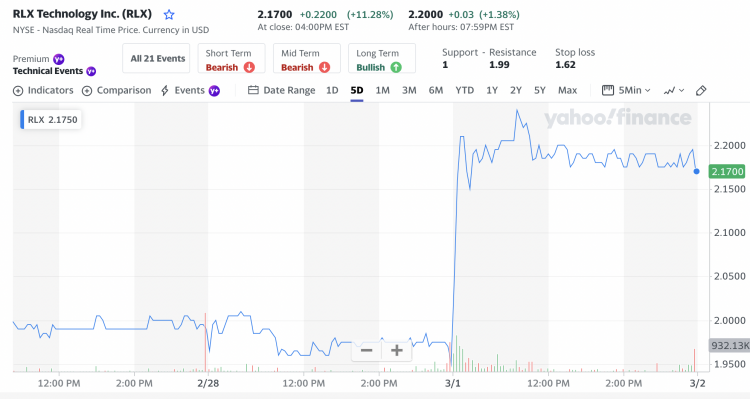750x399 pixels.
Task: Open the Long Term Bullish card
Action: click(x=382, y=58)
